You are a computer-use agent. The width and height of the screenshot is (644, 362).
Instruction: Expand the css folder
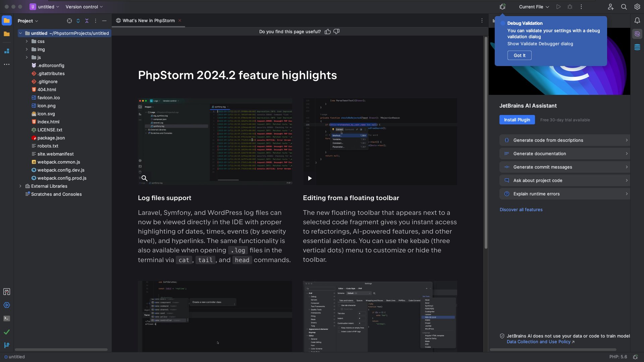coord(27,41)
